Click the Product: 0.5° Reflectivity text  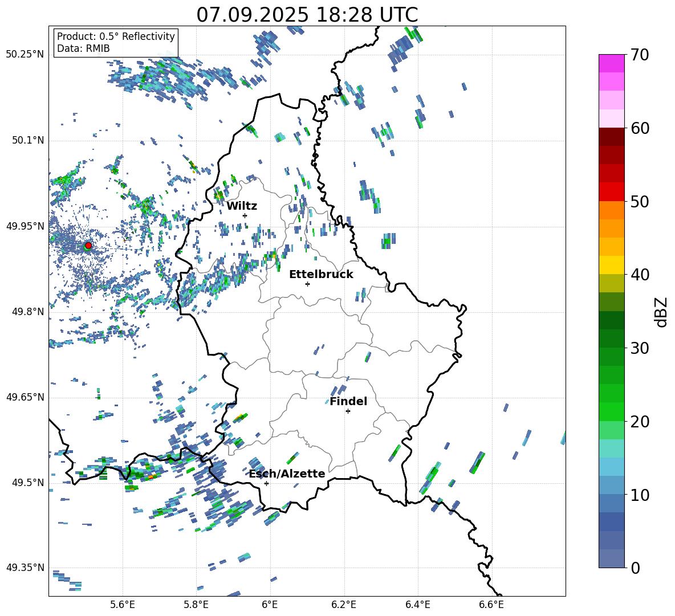coord(116,36)
